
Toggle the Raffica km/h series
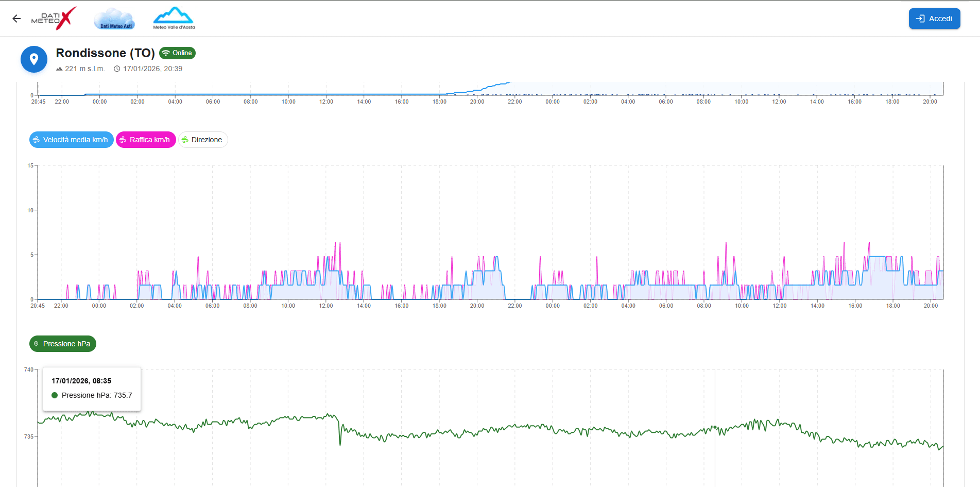[x=146, y=140]
